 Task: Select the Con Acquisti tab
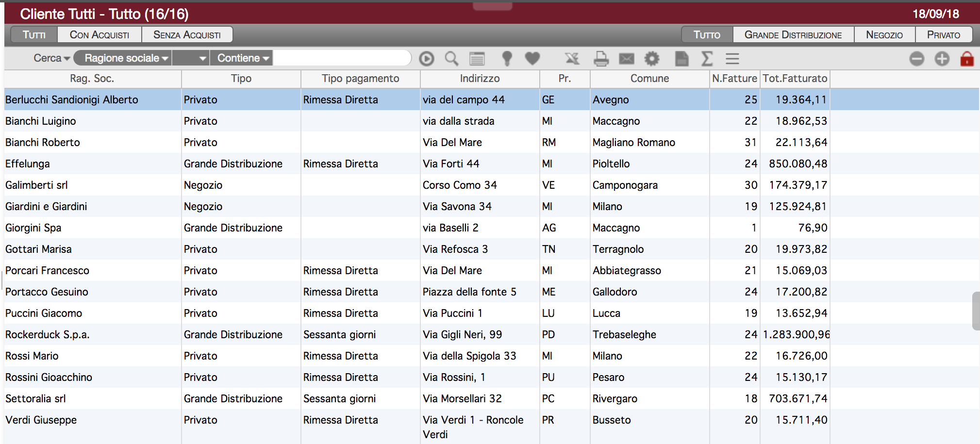point(100,35)
